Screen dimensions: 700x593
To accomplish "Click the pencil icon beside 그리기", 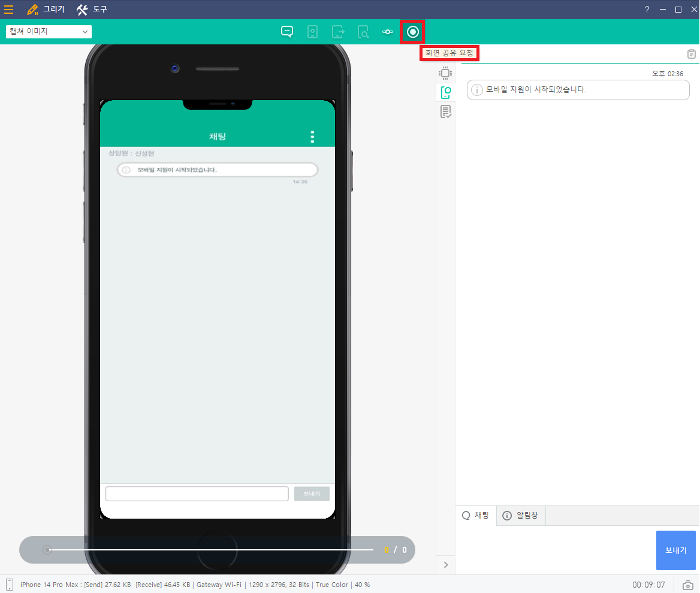I will pyautogui.click(x=32, y=10).
